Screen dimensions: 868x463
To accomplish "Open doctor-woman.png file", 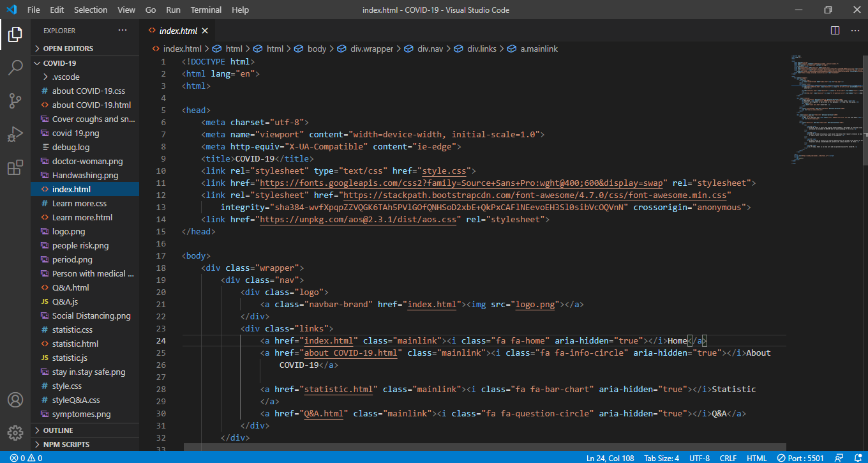I will (85, 162).
